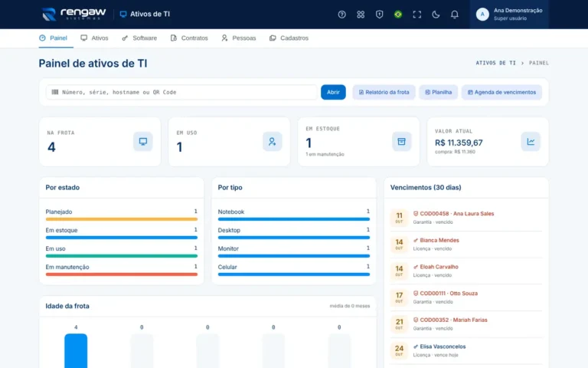Open Ana Demonstração user menu

pyautogui.click(x=509, y=15)
